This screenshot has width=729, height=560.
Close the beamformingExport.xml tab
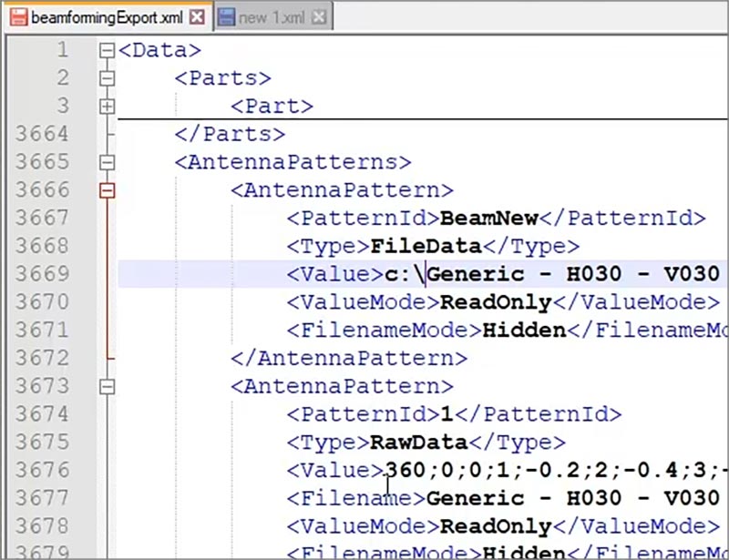197,17
